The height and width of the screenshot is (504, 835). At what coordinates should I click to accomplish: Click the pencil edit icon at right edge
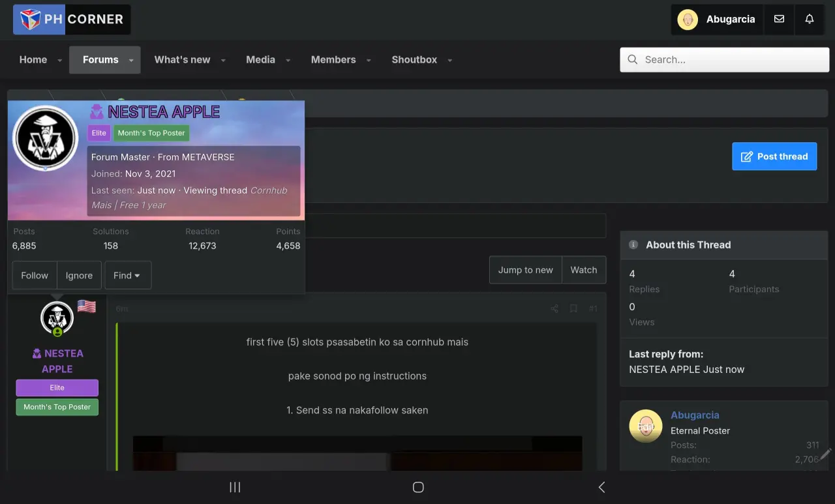(826, 454)
